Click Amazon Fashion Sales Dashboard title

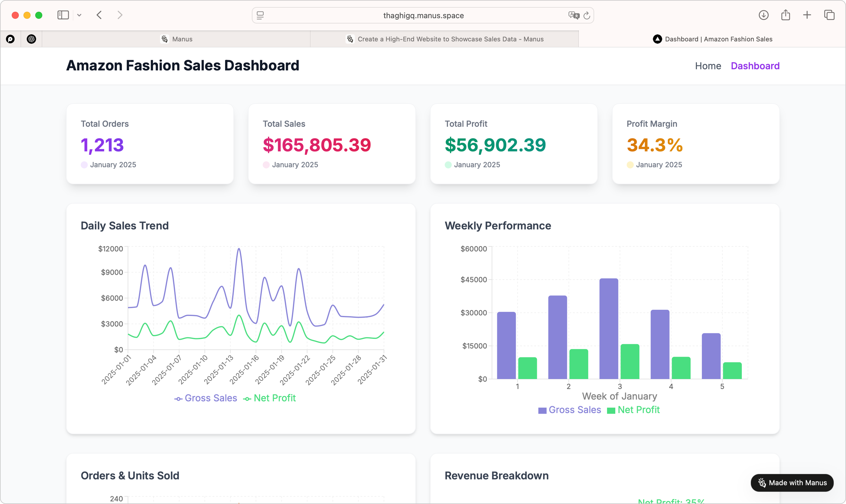(183, 65)
